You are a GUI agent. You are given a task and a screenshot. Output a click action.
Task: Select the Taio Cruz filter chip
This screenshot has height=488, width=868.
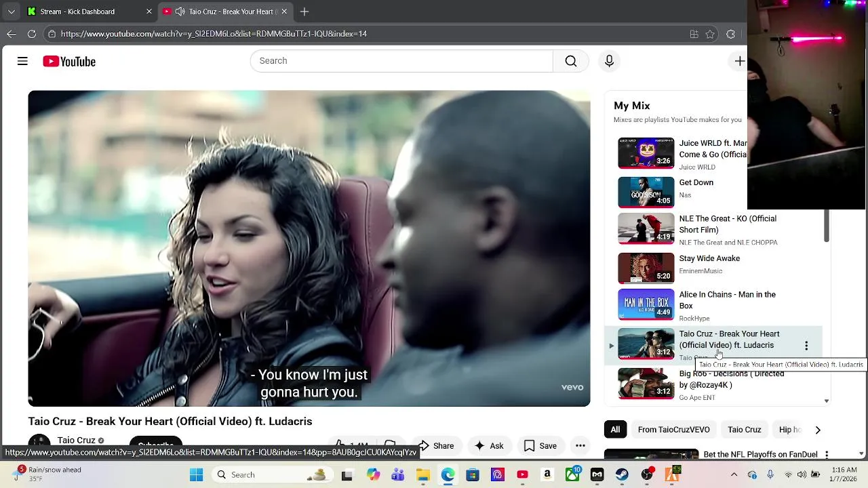[x=744, y=430]
